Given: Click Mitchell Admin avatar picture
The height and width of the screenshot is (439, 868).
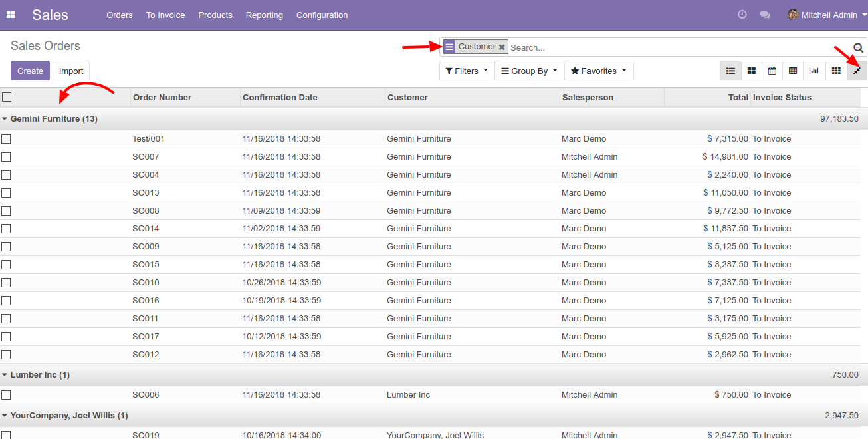Looking at the screenshot, I should 793,15.
